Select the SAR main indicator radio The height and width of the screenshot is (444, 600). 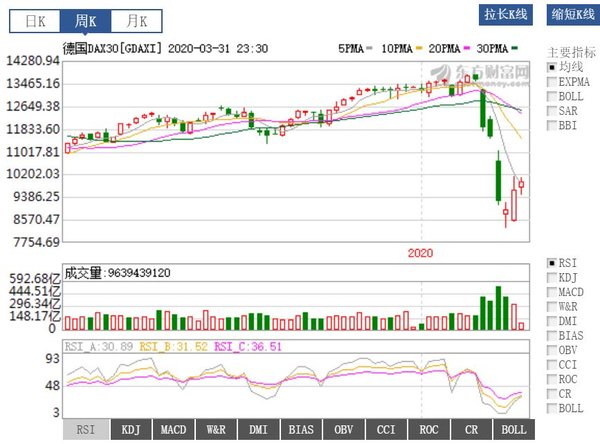[x=552, y=111]
